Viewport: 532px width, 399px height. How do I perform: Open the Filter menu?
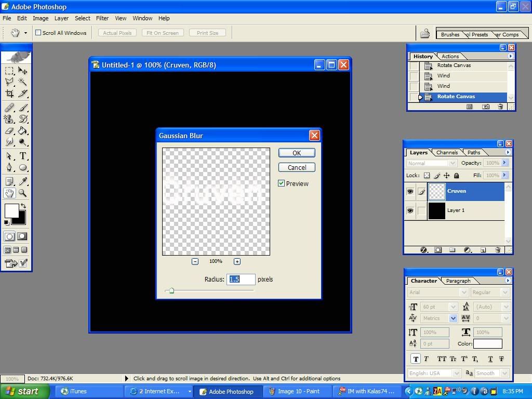pyautogui.click(x=102, y=18)
